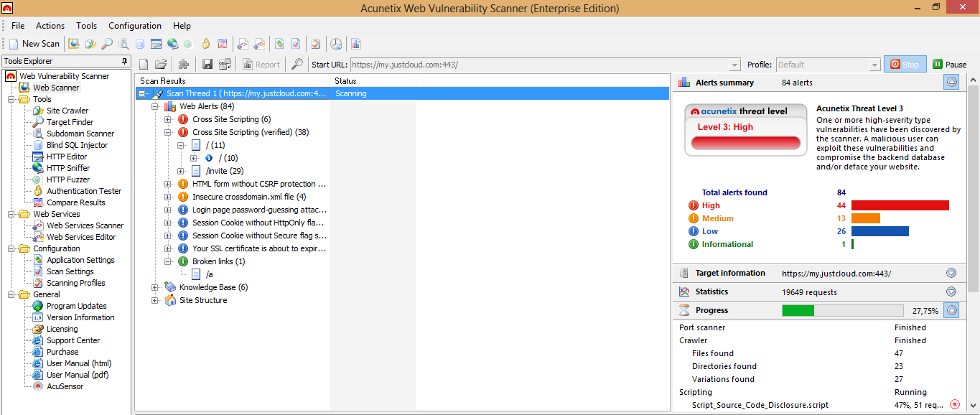Viewport: 980px width, 415px height.
Task: Expand Insecure crossdomain.xml file (4) node
Action: coord(168,197)
